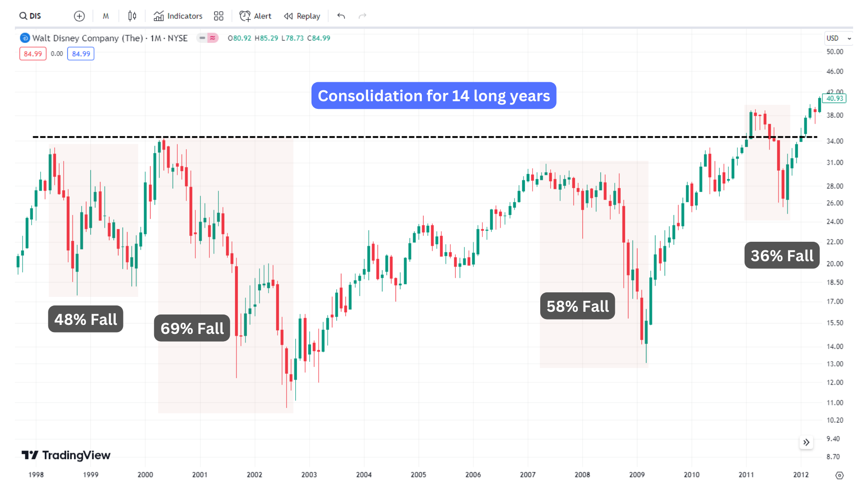Start Replay mode from the toolbar

[302, 16]
